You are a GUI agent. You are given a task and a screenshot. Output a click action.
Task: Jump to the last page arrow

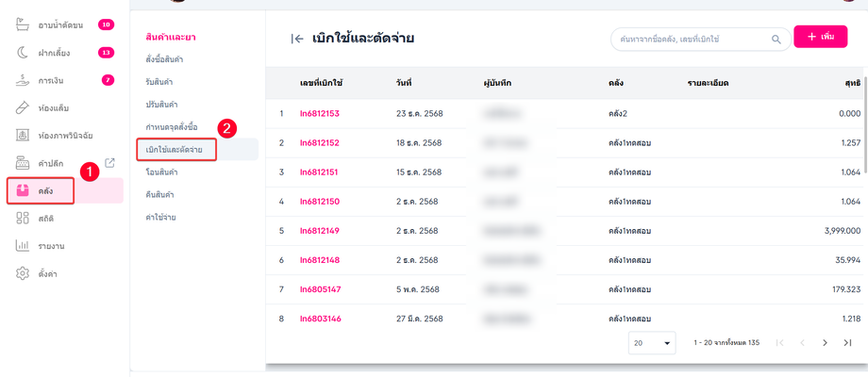coord(847,343)
